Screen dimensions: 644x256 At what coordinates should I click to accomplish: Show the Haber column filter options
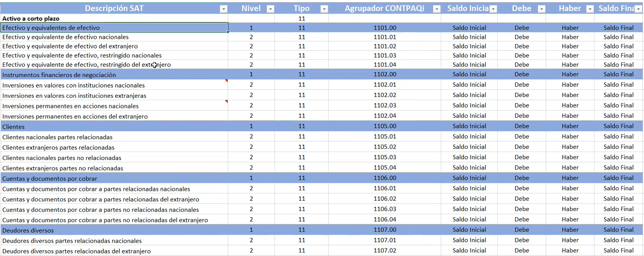pos(590,9)
